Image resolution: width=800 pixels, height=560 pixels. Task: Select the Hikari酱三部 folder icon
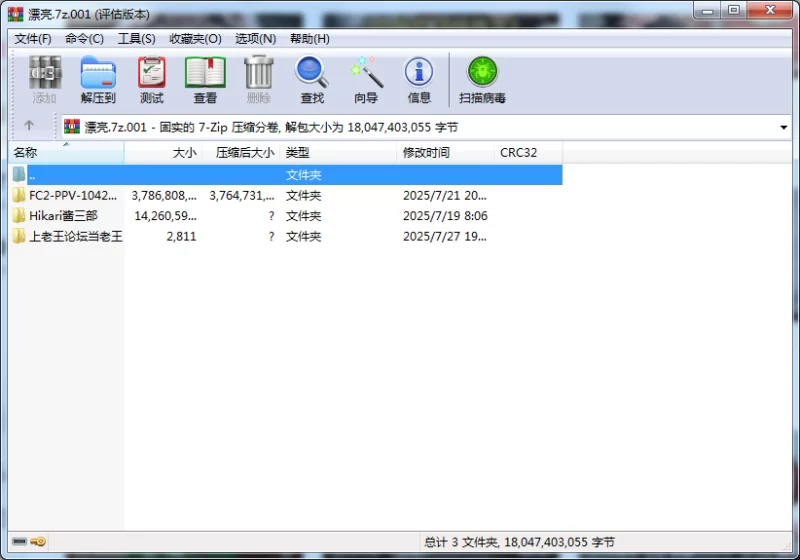click(x=19, y=215)
